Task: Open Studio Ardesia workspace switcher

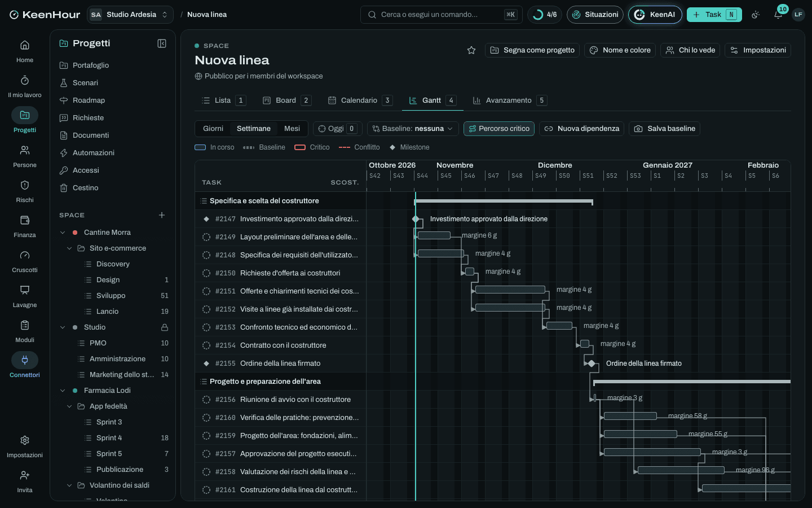Action: point(130,15)
